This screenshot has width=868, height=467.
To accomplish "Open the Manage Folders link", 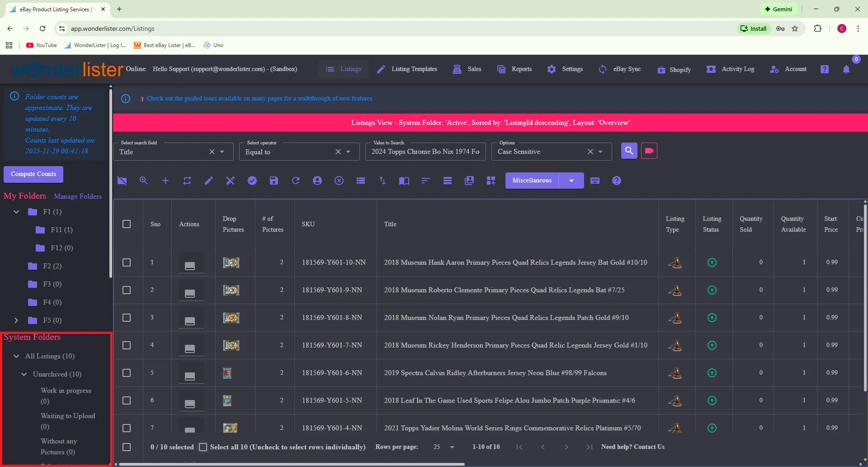I will [x=77, y=196].
